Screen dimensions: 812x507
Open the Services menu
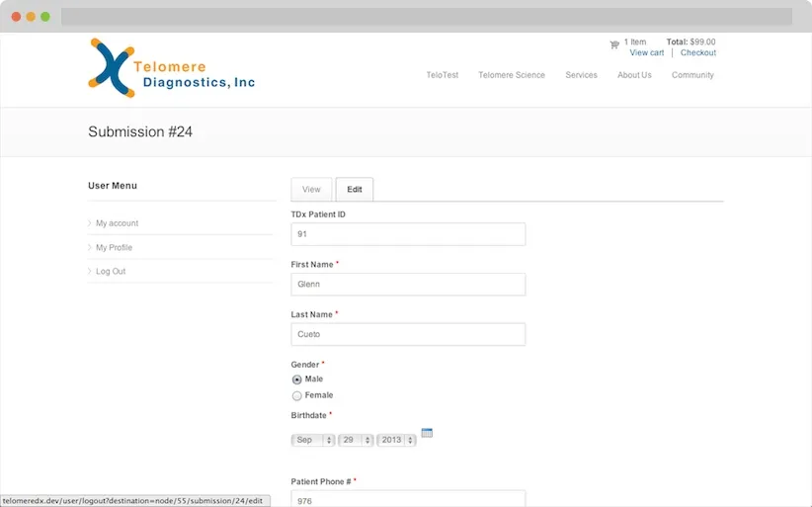581,75
